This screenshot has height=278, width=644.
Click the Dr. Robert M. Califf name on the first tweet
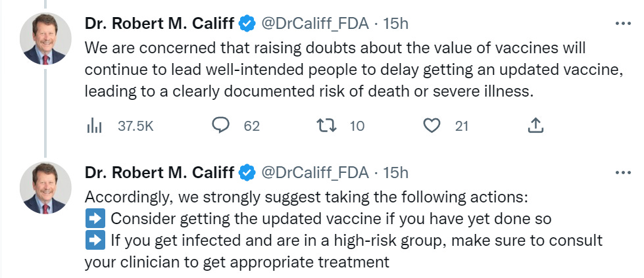159,24
